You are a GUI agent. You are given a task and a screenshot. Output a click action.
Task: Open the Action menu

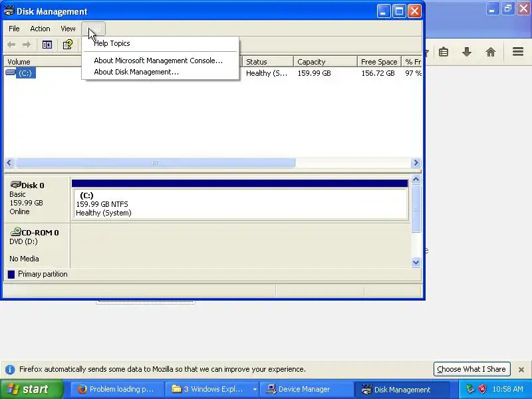pyautogui.click(x=40, y=29)
